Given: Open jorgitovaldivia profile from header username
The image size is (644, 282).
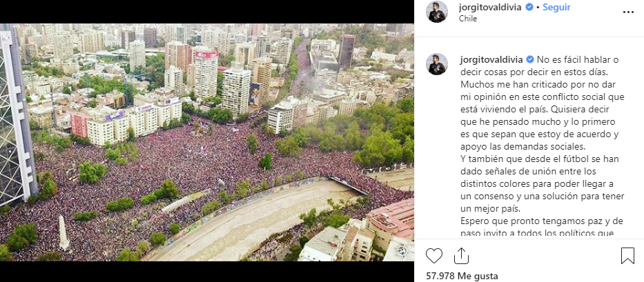Looking at the screenshot, I should click(490, 8).
